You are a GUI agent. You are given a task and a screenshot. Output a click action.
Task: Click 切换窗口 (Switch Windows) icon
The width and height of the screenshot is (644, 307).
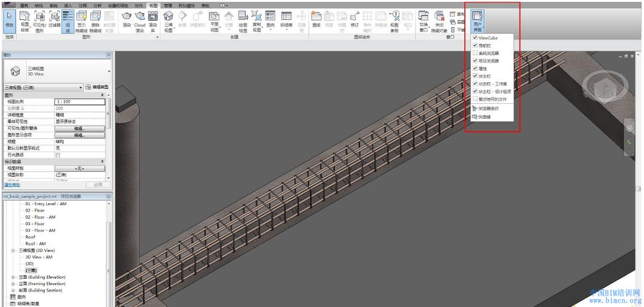[x=424, y=21]
